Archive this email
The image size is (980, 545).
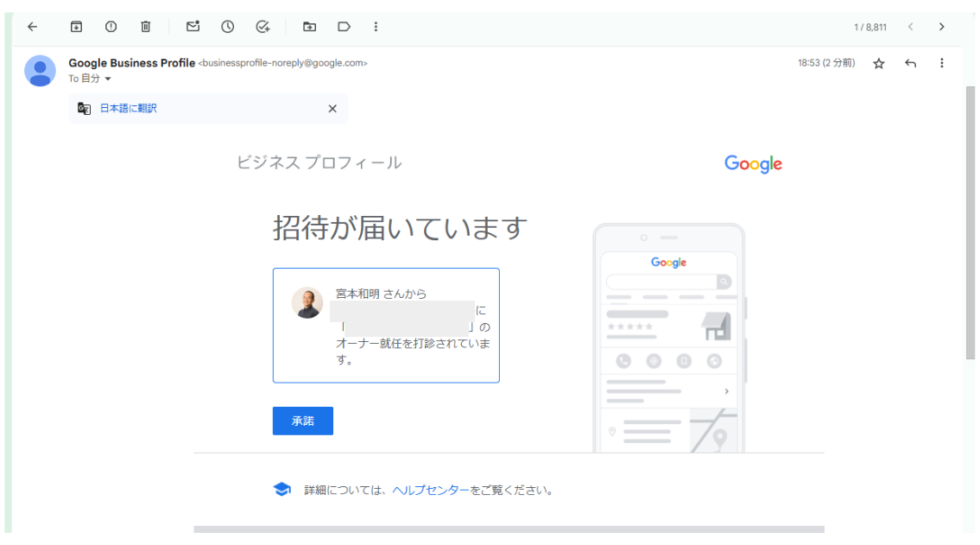coord(76,27)
